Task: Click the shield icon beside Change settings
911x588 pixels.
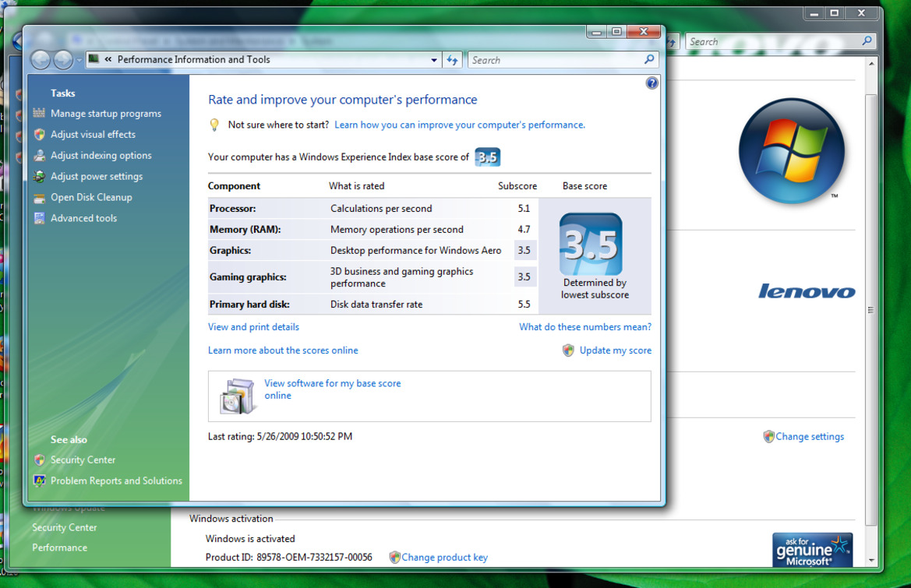Action: [x=768, y=436]
